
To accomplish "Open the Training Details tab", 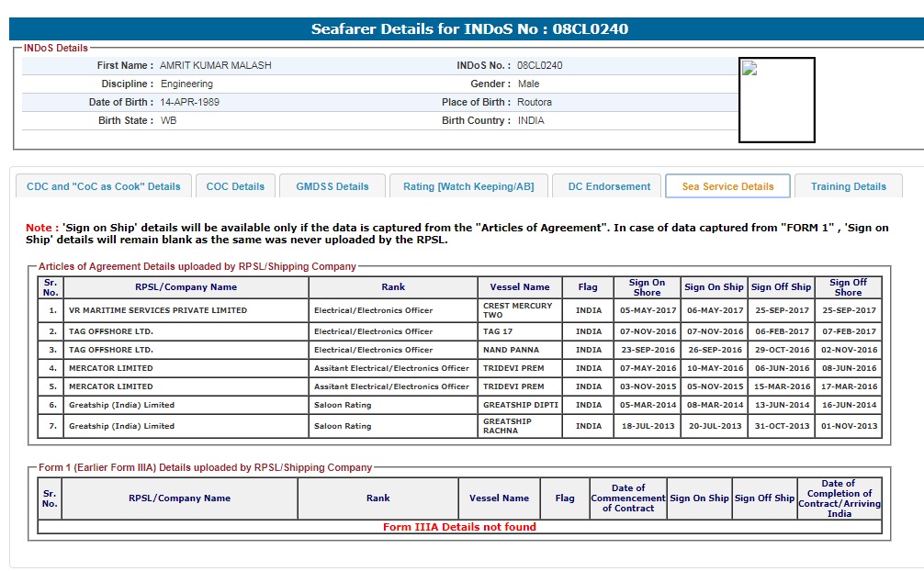I will click(x=848, y=186).
